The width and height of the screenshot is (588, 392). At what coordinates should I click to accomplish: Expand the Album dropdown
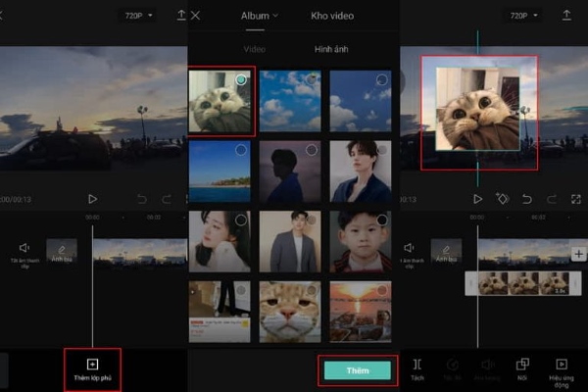(x=259, y=16)
